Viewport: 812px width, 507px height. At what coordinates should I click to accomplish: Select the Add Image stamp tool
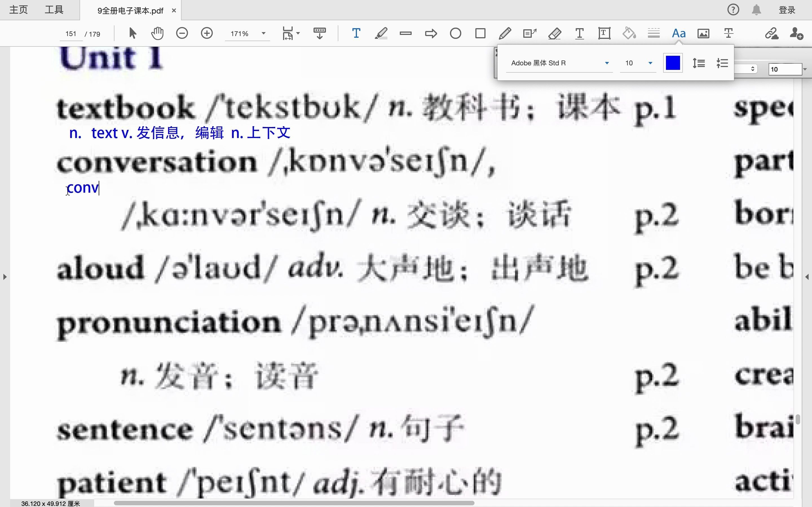(x=703, y=33)
